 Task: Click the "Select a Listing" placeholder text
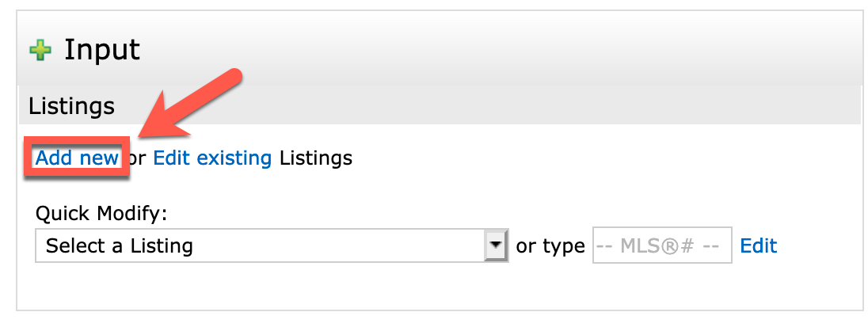[x=119, y=245]
